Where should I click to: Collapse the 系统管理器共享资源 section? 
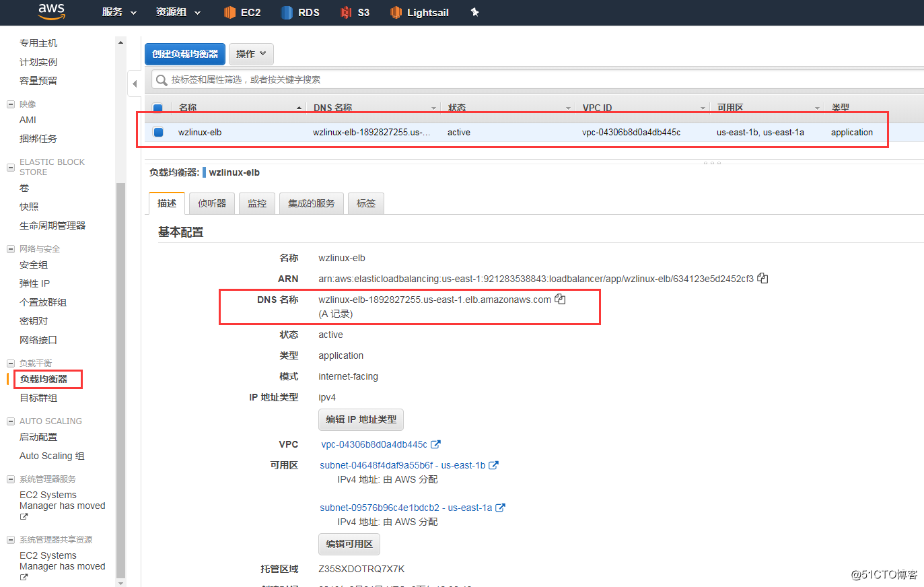click(x=11, y=540)
